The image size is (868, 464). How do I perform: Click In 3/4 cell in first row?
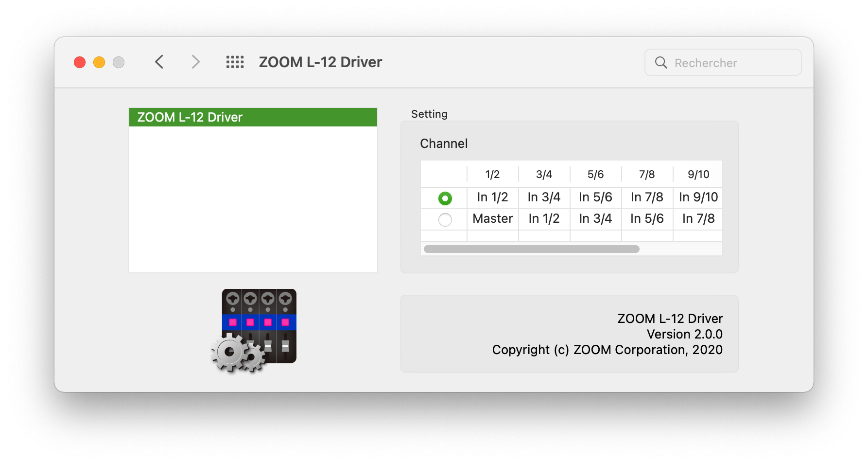544,197
